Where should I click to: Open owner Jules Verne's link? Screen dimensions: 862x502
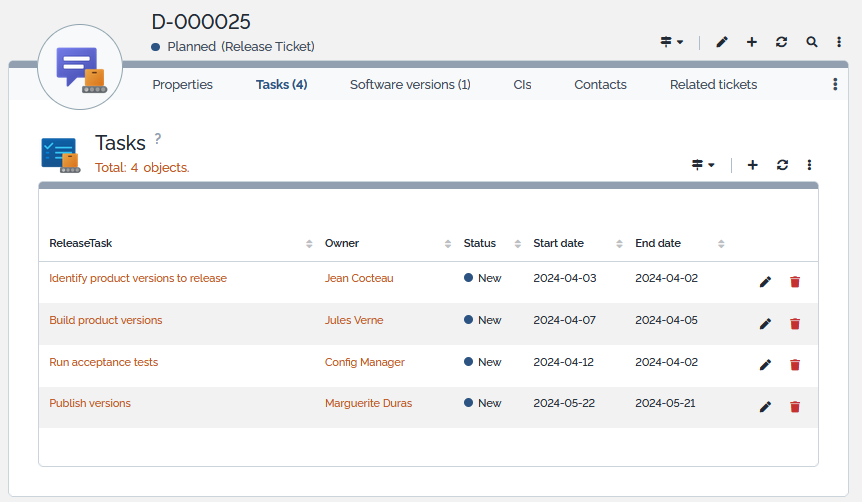354,320
